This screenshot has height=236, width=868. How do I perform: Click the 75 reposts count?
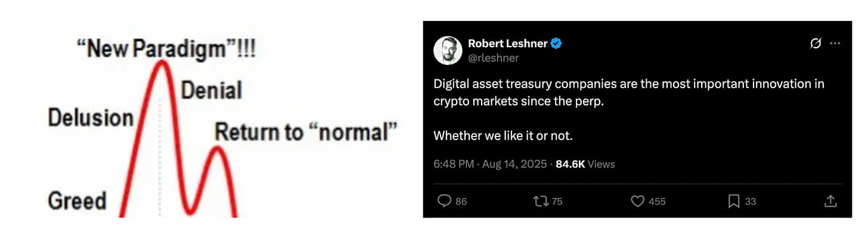557,201
